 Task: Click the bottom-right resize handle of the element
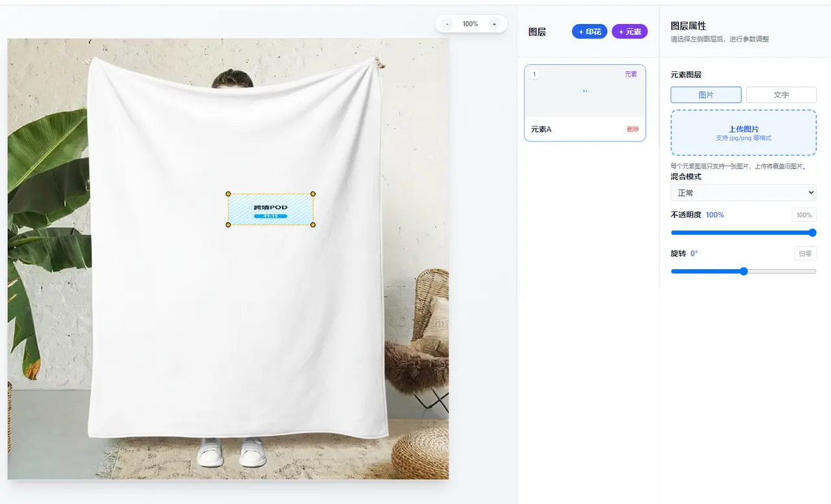313,224
